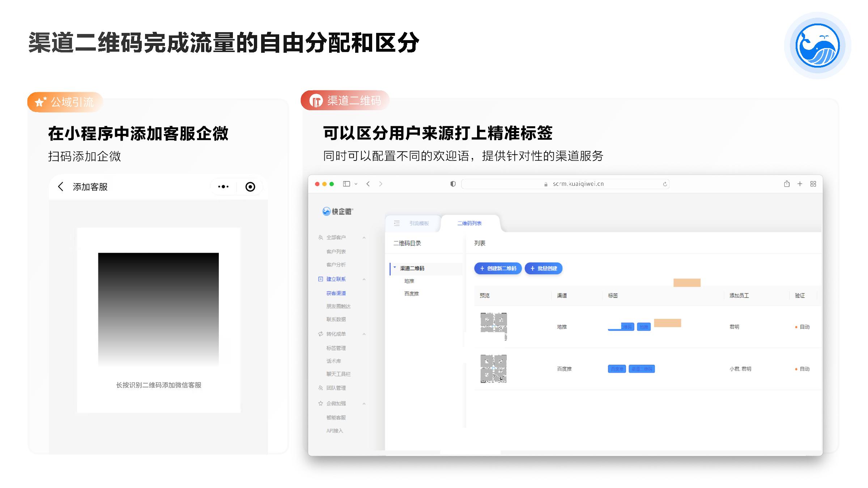
Task: Click 自动 status in 地推 row
Action: pyautogui.click(x=802, y=327)
